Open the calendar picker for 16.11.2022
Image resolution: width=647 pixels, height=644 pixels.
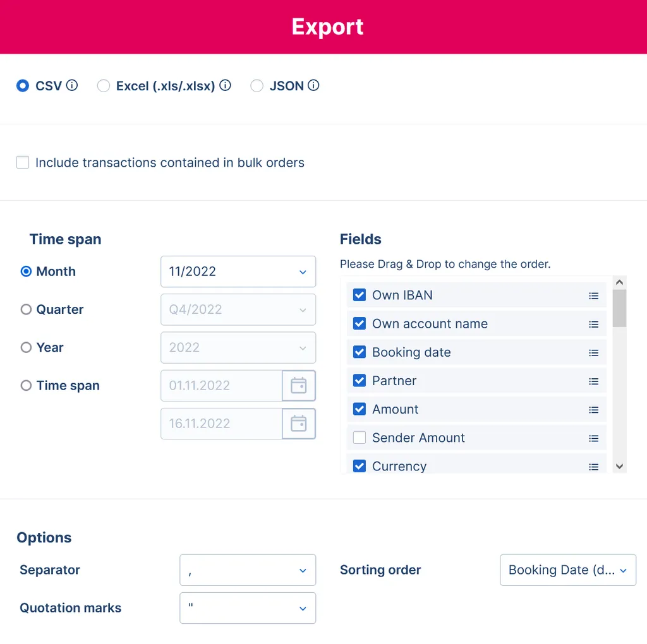click(299, 424)
